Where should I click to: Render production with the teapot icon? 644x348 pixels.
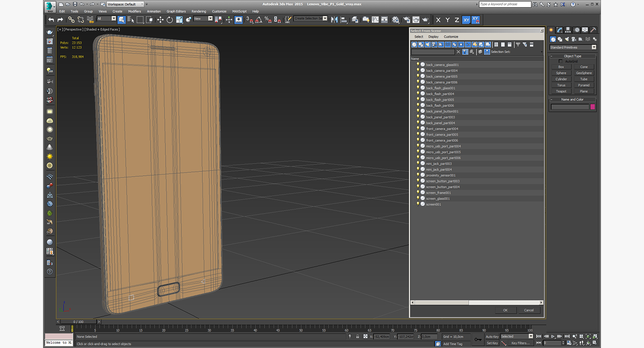425,20
